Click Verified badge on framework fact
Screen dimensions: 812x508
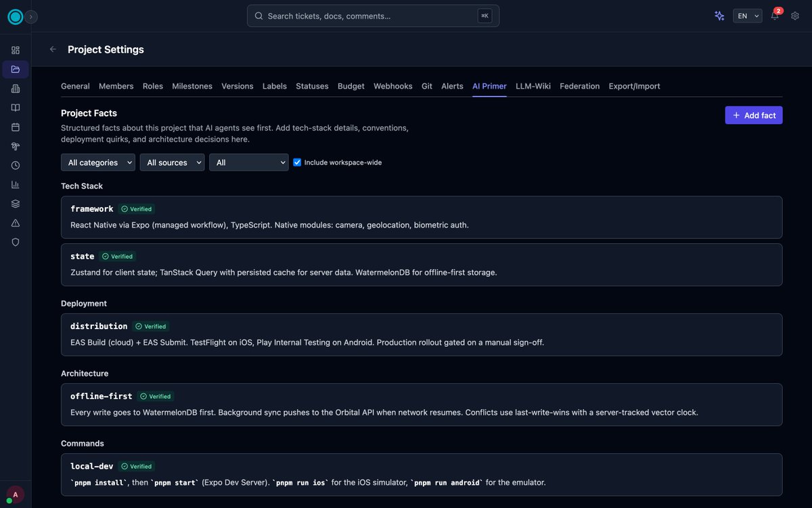137,209
